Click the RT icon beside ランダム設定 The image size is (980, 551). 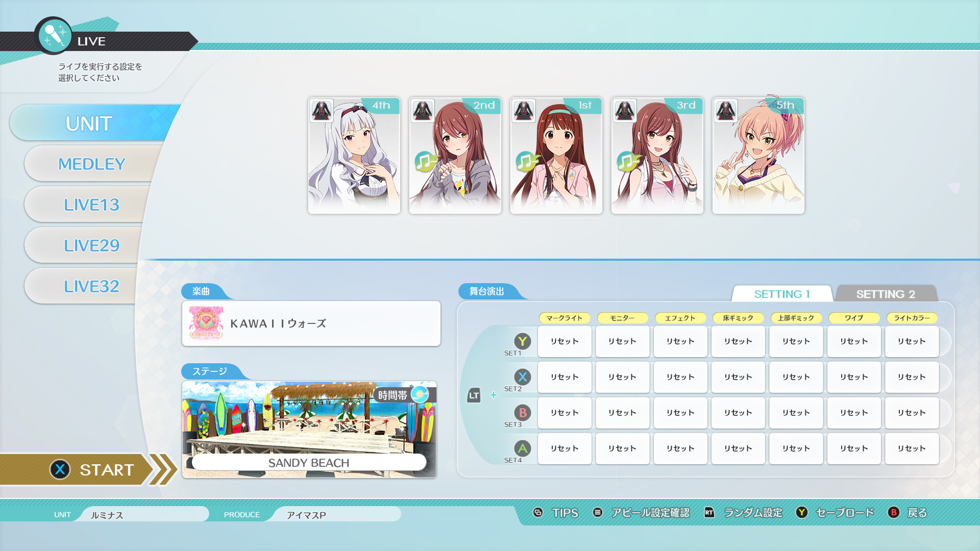[709, 512]
